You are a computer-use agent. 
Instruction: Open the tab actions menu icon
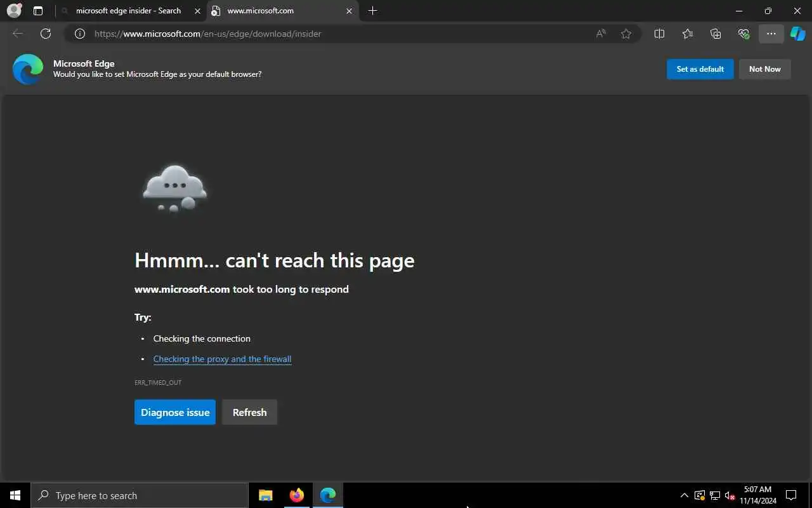point(38,11)
